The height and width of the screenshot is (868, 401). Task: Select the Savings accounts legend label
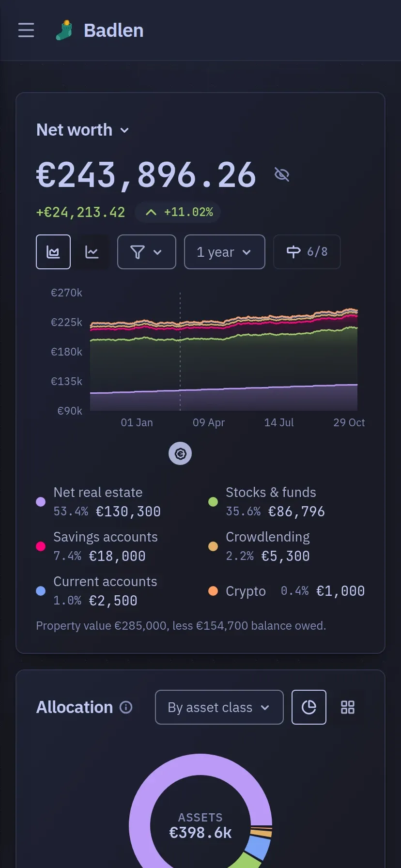pyautogui.click(x=106, y=537)
